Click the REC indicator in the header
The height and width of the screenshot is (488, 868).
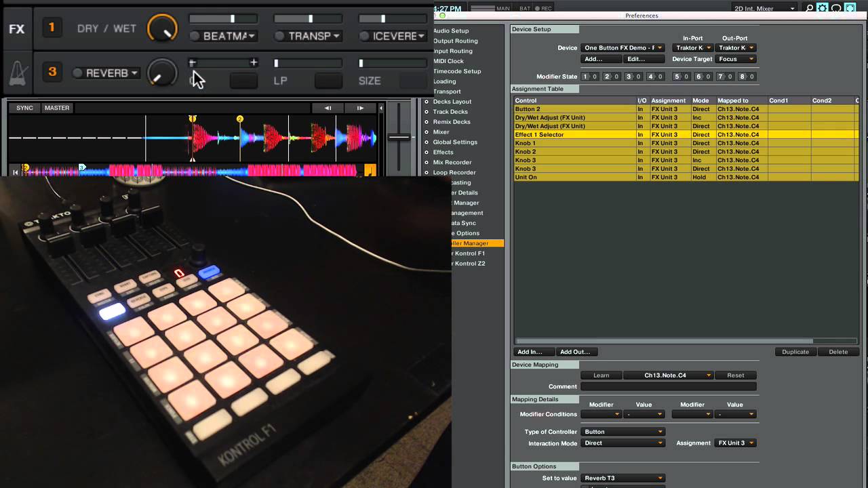point(543,8)
